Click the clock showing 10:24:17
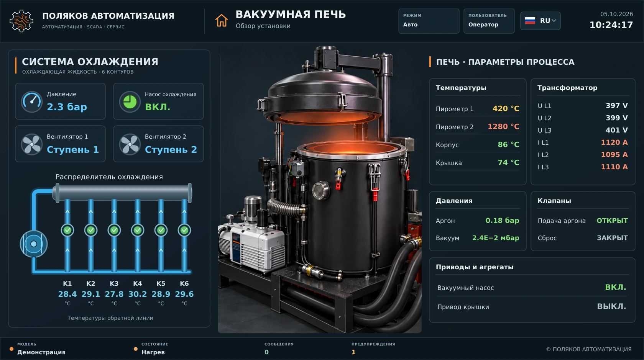The height and width of the screenshot is (360, 644). pyautogui.click(x=611, y=25)
